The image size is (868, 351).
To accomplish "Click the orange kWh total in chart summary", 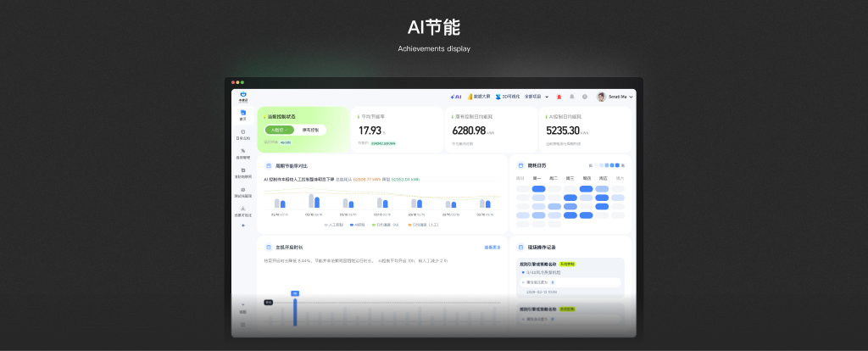I will point(365,180).
